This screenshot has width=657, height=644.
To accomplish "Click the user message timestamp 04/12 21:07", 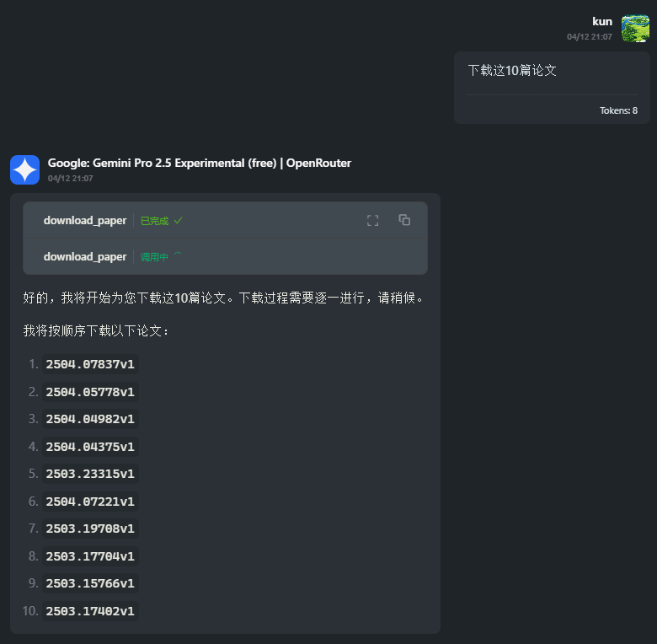I will tap(589, 37).
